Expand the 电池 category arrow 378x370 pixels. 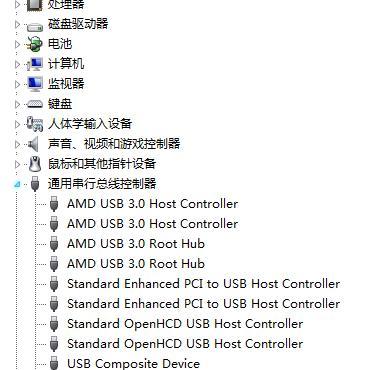coord(17,44)
